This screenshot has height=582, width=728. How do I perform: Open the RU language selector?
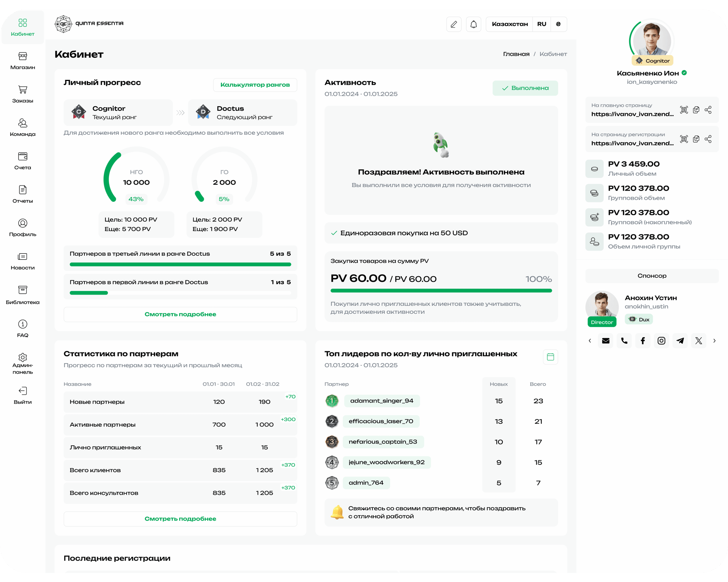point(541,24)
